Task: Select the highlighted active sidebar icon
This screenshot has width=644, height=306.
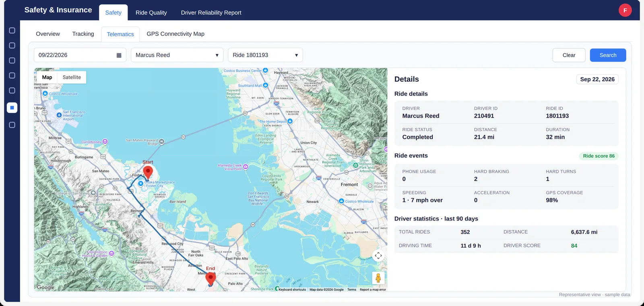Action: click(12, 108)
